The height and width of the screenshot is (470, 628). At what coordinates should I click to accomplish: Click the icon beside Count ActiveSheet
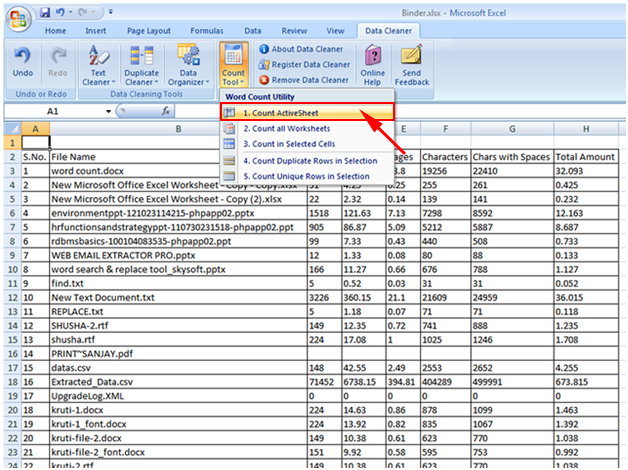(229, 113)
